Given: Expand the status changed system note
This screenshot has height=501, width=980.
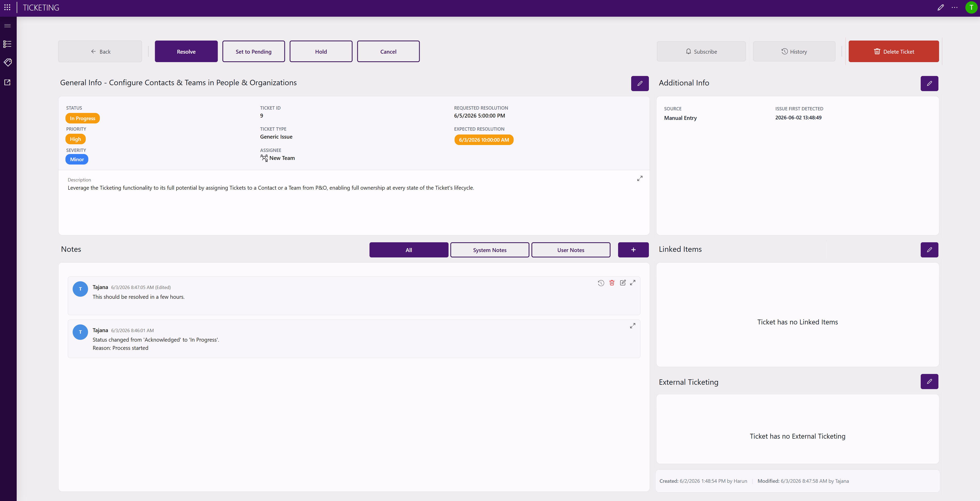Looking at the screenshot, I should (633, 326).
